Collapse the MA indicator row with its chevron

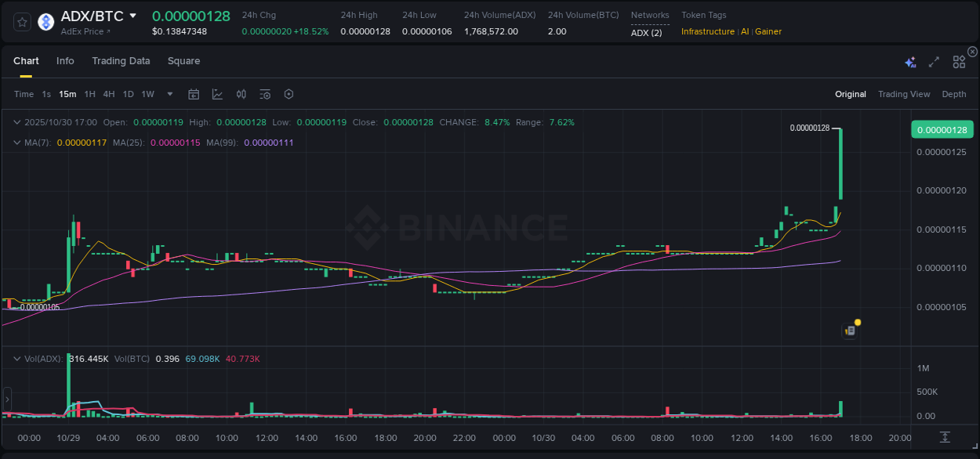pos(16,143)
